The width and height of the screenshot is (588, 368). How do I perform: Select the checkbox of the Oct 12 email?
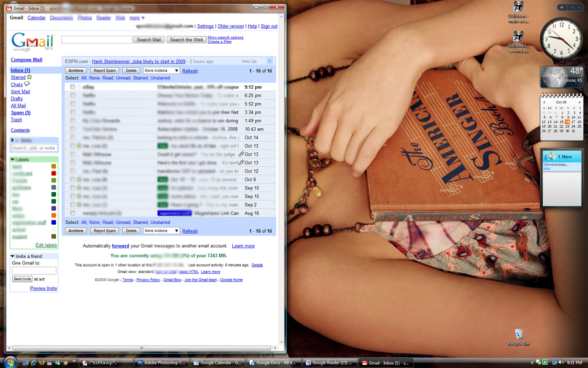(73, 171)
